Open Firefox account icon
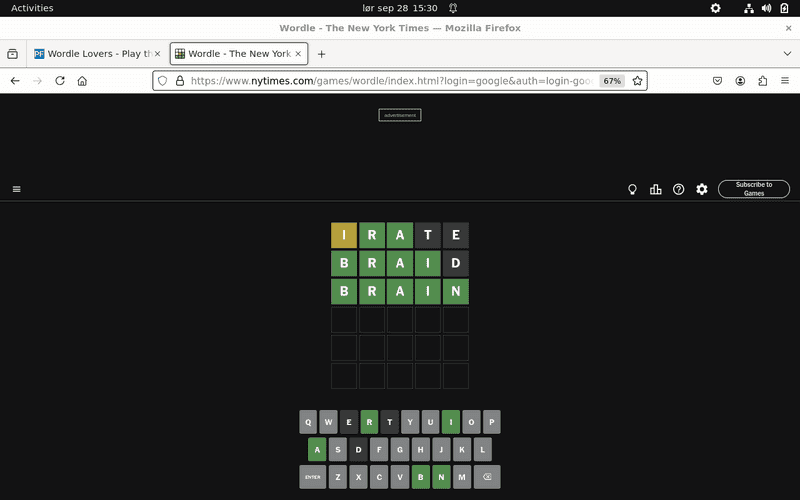Screen dimensions: 800x500 coord(740,81)
